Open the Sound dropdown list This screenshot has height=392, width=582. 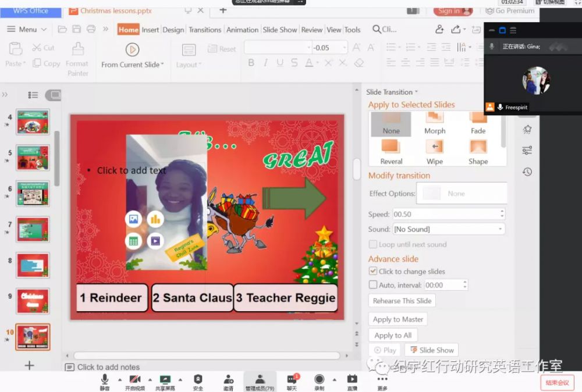pos(500,229)
